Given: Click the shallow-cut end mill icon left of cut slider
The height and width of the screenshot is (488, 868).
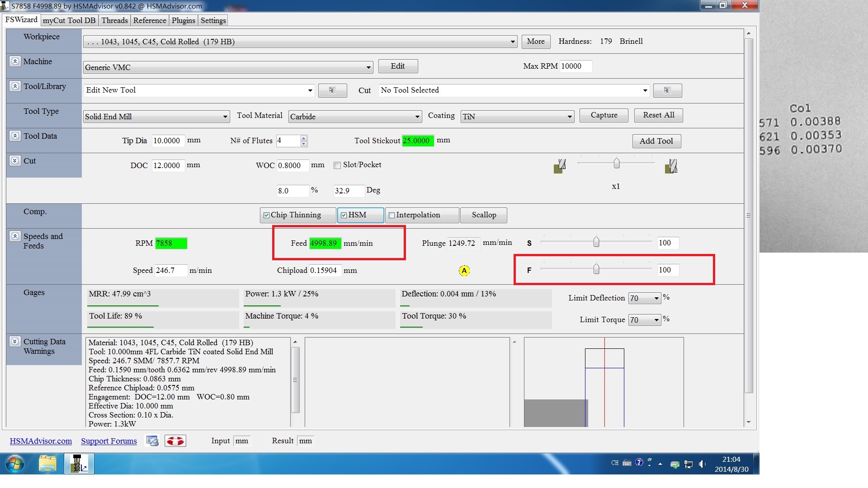Looking at the screenshot, I should tap(560, 166).
